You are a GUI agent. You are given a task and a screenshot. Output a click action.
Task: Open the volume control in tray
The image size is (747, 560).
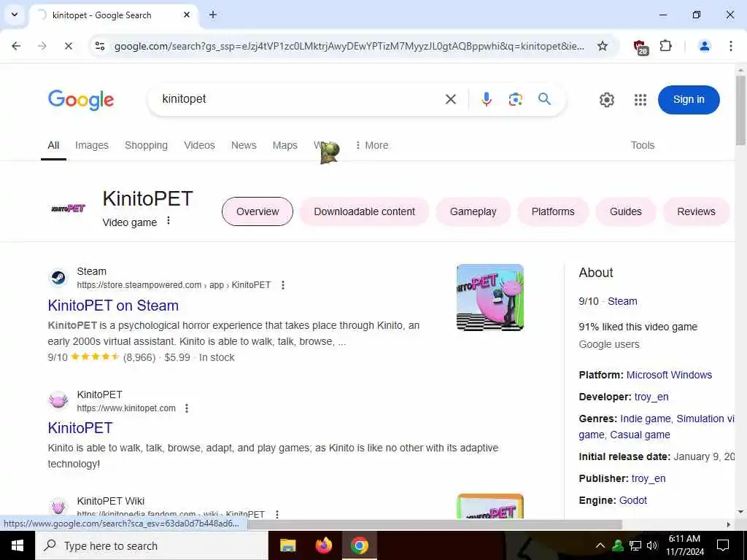point(652,545)
